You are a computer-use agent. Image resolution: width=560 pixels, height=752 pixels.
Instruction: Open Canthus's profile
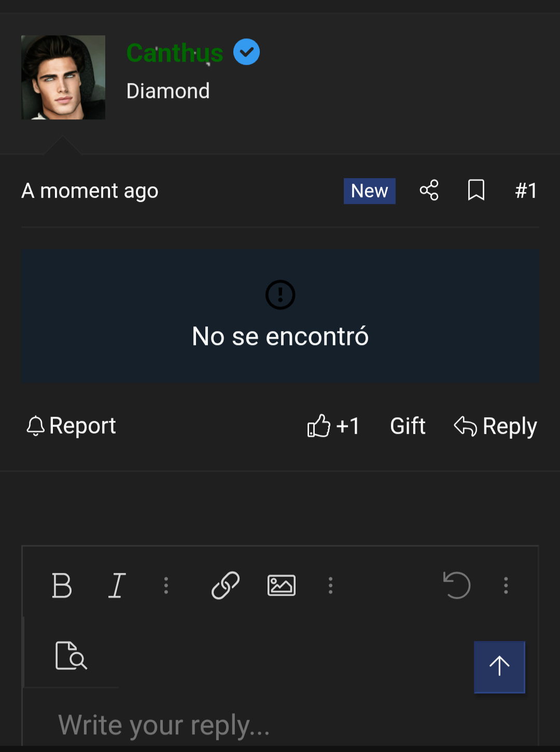[x=175, y=52]
